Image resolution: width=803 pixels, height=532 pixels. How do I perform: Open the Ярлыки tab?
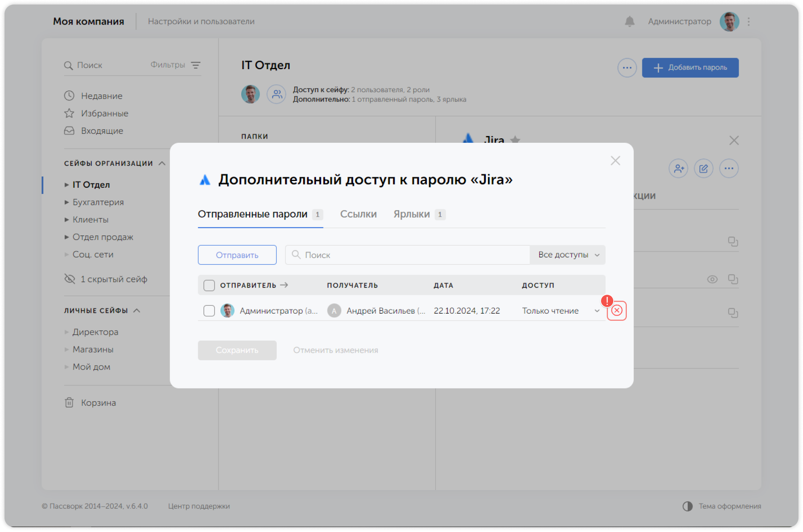click(x=411, y=214)
